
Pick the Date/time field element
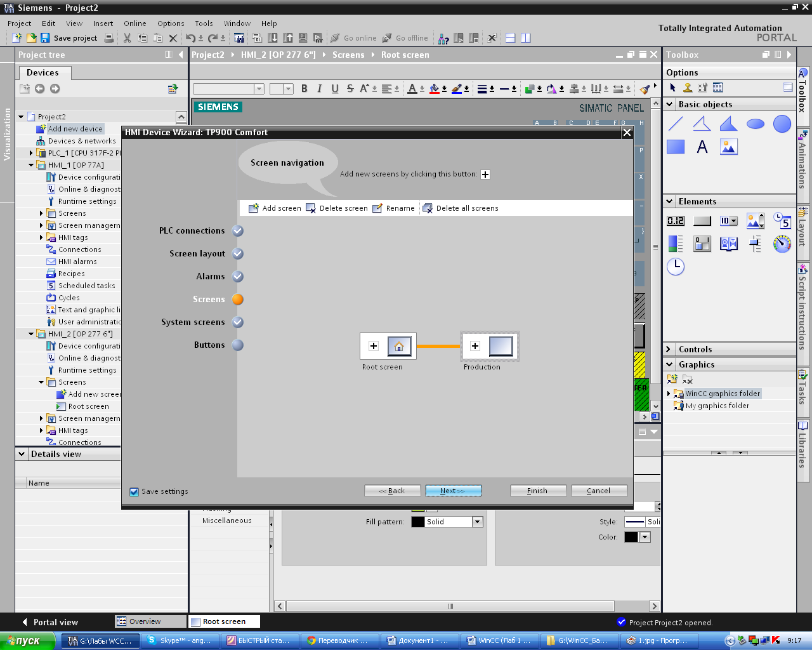point(782,221)
